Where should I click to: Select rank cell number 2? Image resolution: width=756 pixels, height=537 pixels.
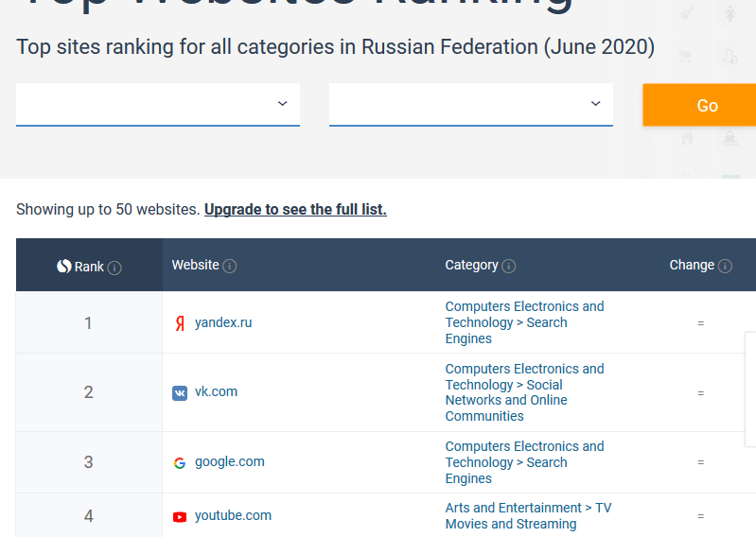pos(89,392)
